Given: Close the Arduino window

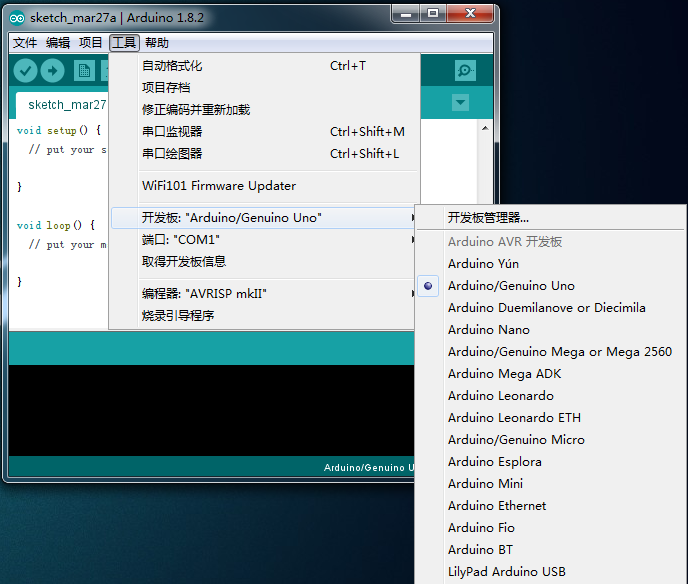Looking at the screenshot, I should pos(470,14).
